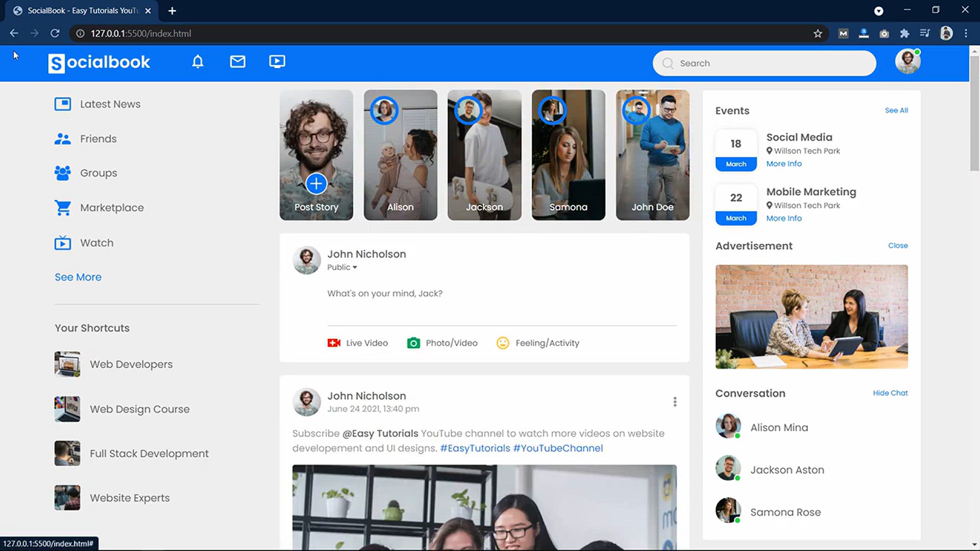This screenshot has width=980, height=551.
Task: Go back in the browser
Action: point(14,34)
